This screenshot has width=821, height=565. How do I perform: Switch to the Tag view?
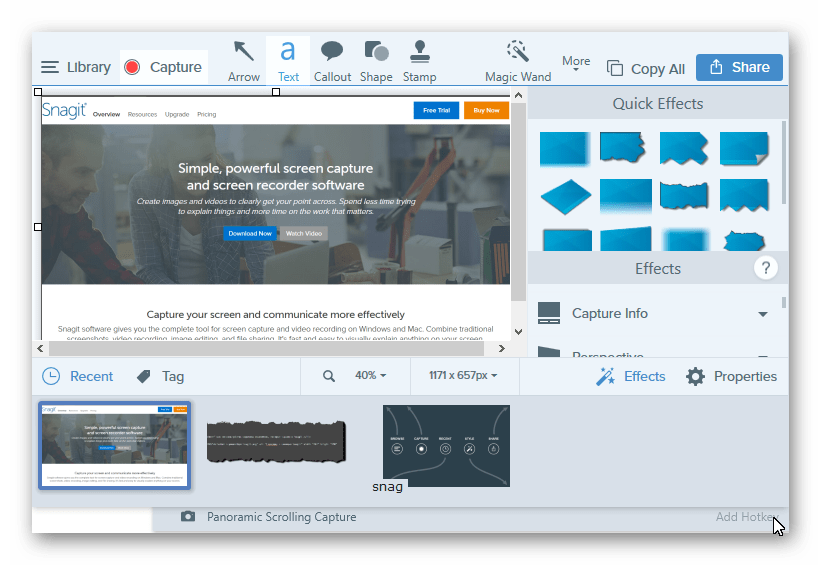(x=160, y=376)
